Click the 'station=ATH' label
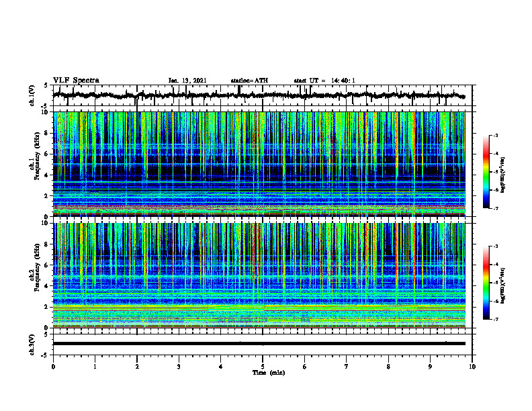The width and height of the screenshot is (532, 411). tap(249, 81)
